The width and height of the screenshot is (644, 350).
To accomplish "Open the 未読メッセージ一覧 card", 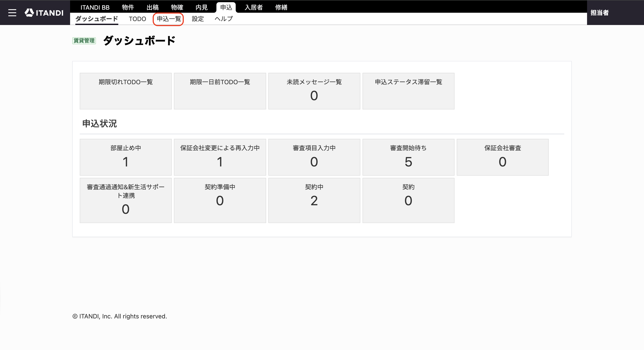I will 314,91.
